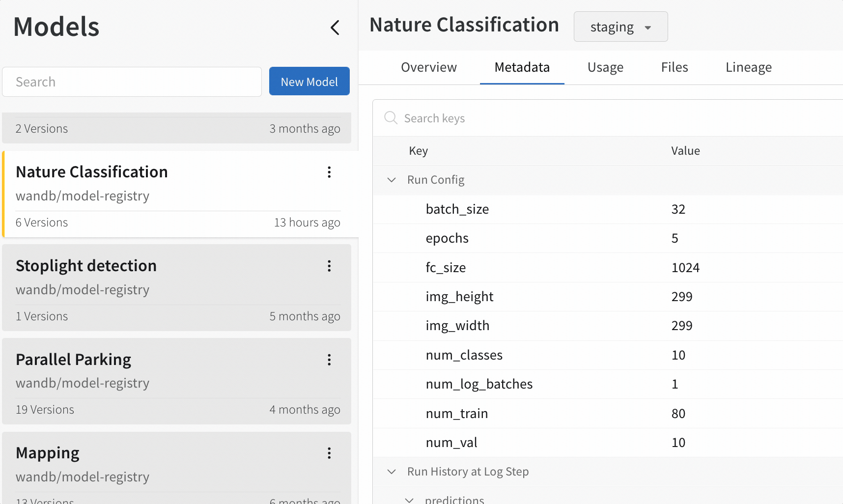The width and height of the screenshot is (843, 504).
Task: Collapse the Models sidebar with the back chevron
Action: click(x=335, y=28)
